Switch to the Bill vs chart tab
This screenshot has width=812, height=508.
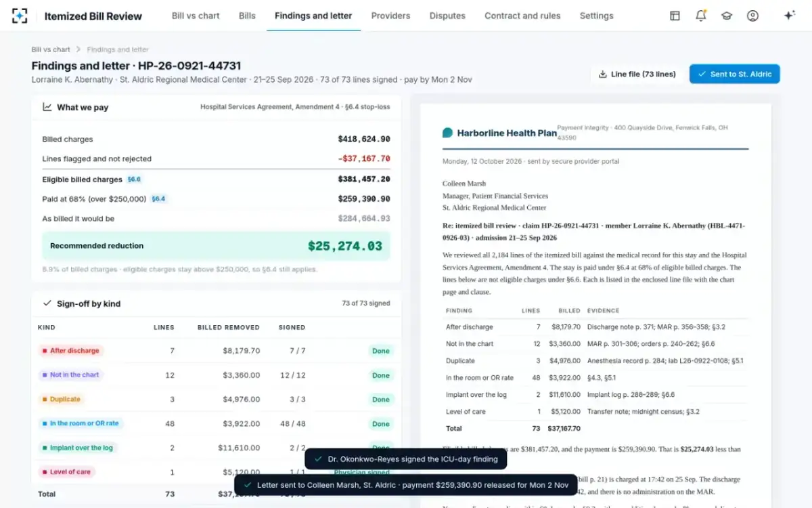[196, 16]
